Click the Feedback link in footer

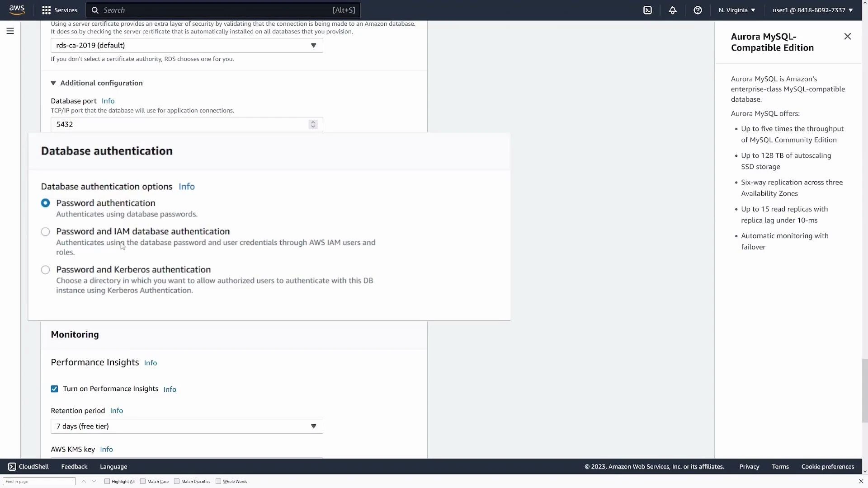tap(74, 466)
